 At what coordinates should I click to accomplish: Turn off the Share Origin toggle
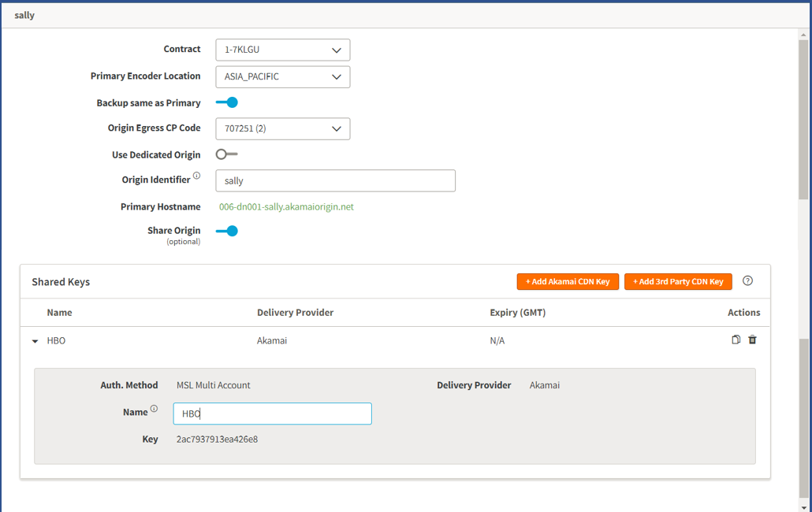(x=227, y=231)
